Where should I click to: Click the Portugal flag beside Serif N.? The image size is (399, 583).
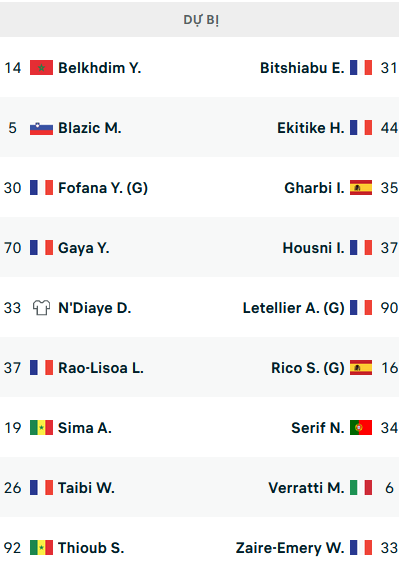tap(361, 428)
